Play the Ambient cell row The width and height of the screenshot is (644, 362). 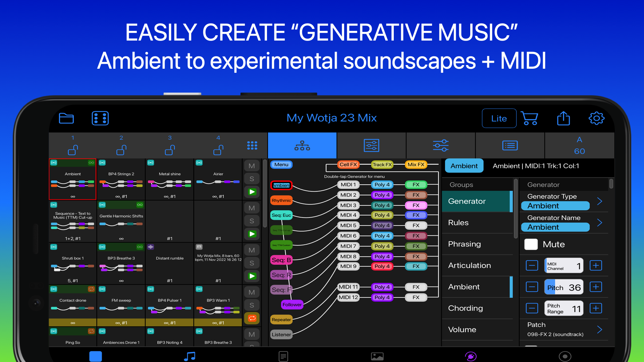coord(252,192)
